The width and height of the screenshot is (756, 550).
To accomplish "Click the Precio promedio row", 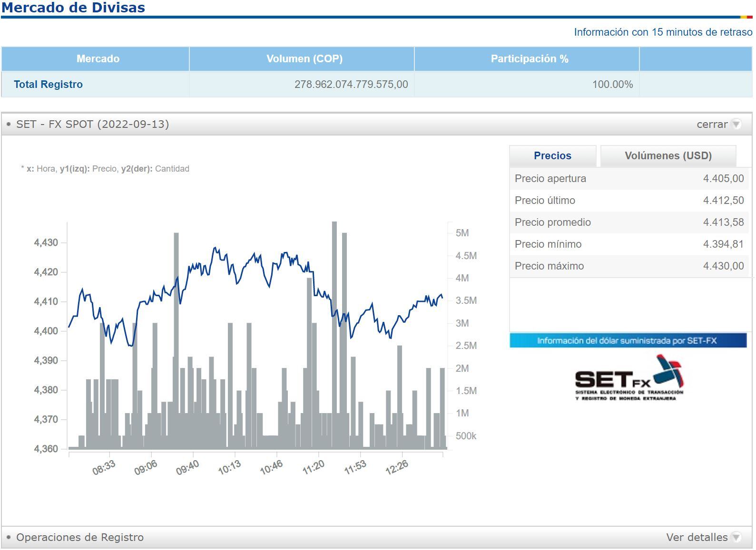I will (628, 222).
